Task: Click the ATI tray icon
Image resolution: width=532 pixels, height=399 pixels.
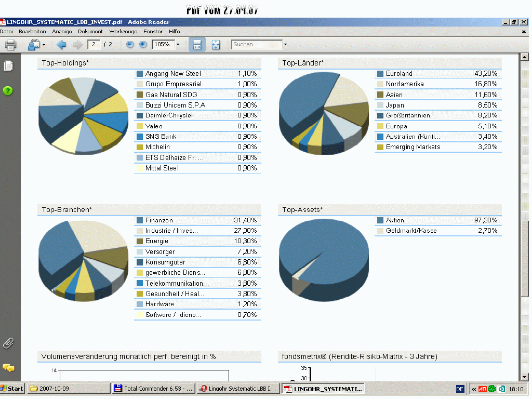Action: (x=483, y=389)
